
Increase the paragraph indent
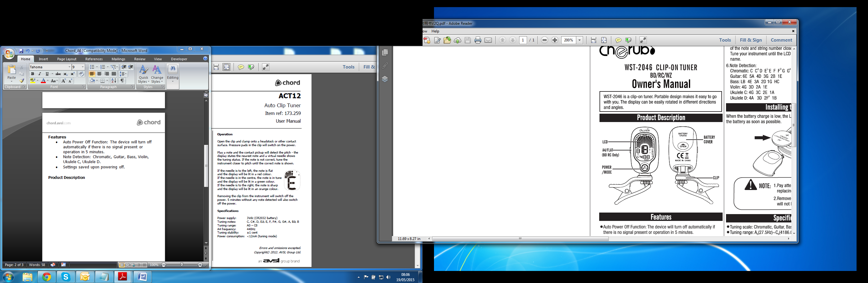(x=131, y=67)
